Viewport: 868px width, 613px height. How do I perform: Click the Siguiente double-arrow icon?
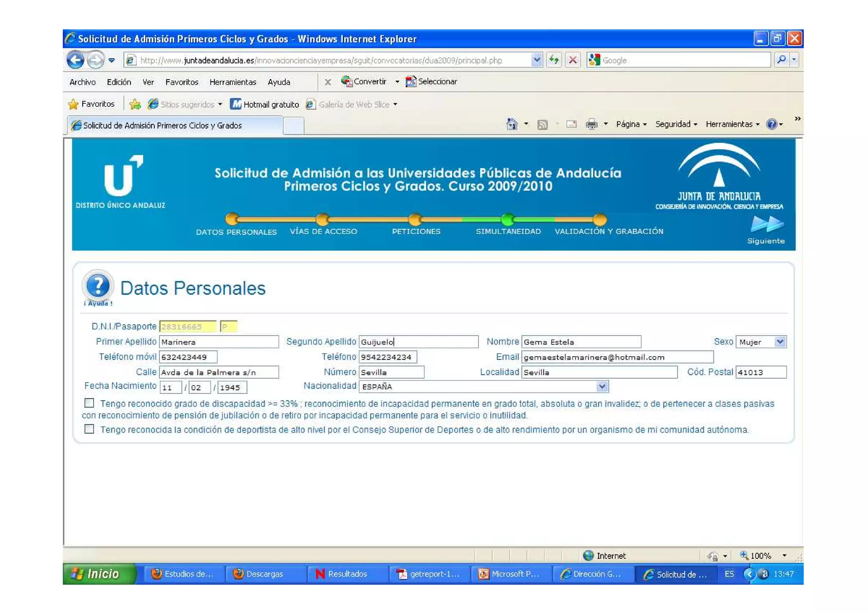[x=767, y=224]
